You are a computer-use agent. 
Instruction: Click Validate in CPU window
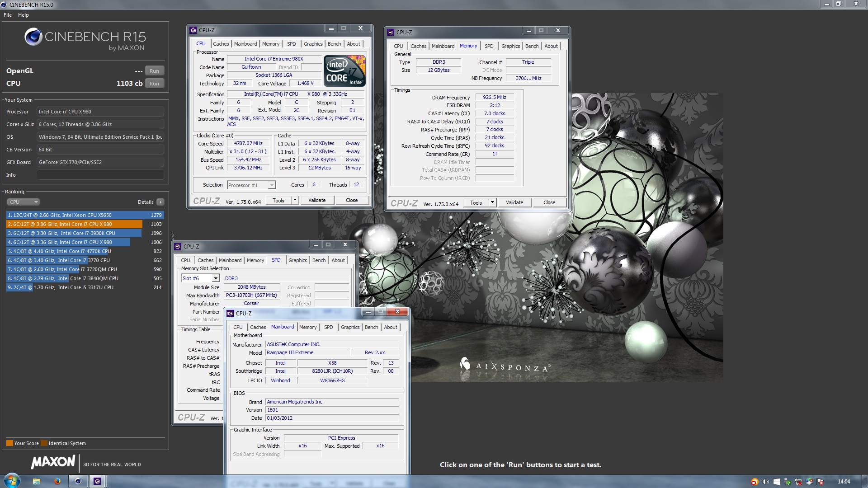coord(317,200)
